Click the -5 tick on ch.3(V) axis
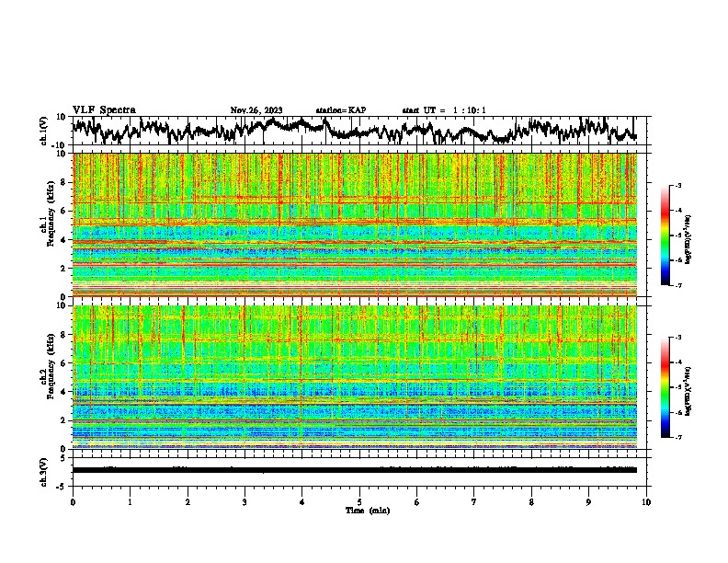This screenshot has width=728, height=563. (63, 487)
